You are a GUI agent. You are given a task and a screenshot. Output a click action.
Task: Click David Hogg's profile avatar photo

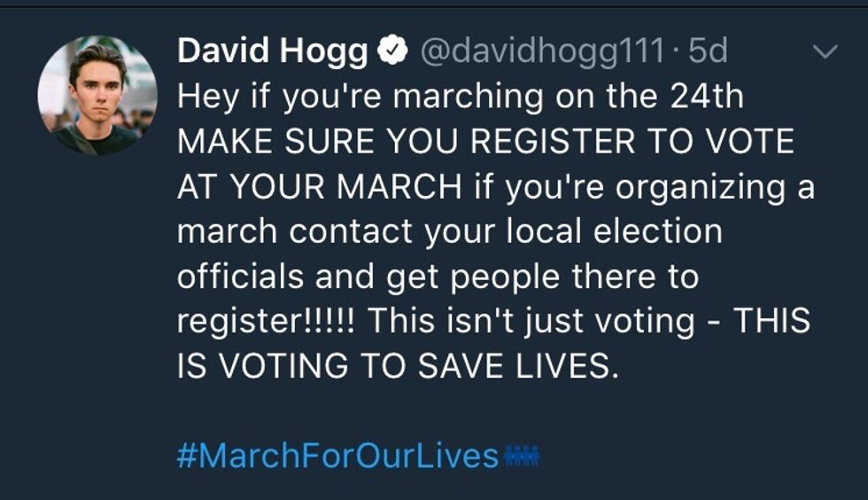(97, 97)
